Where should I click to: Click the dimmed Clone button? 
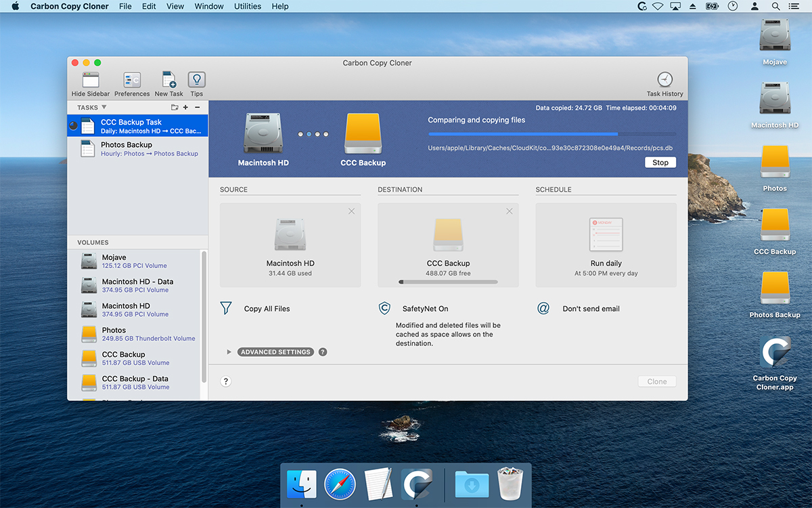click(657, 381)
